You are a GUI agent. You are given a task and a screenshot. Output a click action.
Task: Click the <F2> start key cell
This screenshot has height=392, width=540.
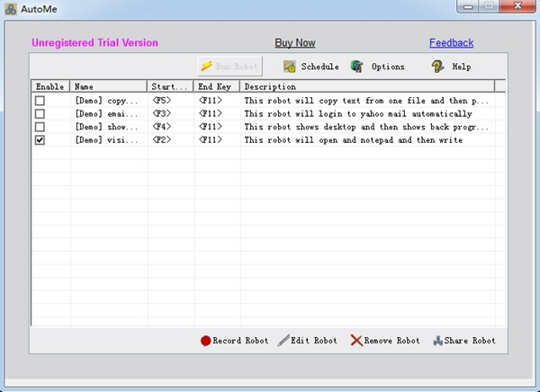pyautogui.click(x=161, y=139)
